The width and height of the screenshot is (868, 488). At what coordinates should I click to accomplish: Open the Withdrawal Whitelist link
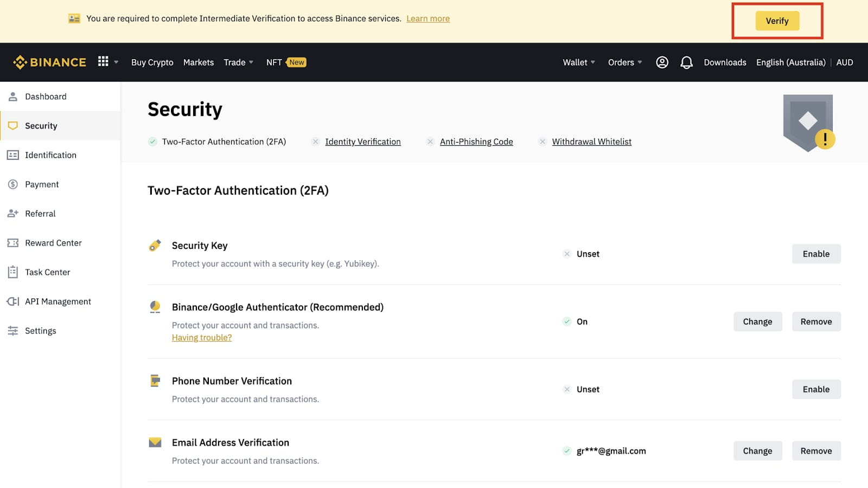pos(591,142)
